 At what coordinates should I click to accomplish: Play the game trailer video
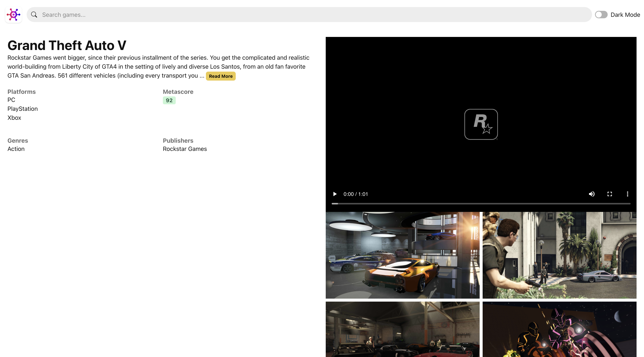335,194
